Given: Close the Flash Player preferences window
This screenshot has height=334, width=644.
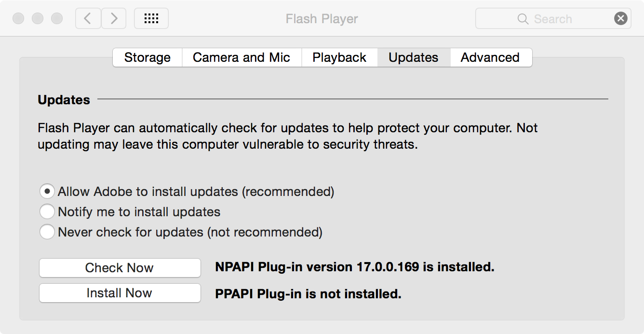Looking at the screenshot, I should [x=18, y=19].
